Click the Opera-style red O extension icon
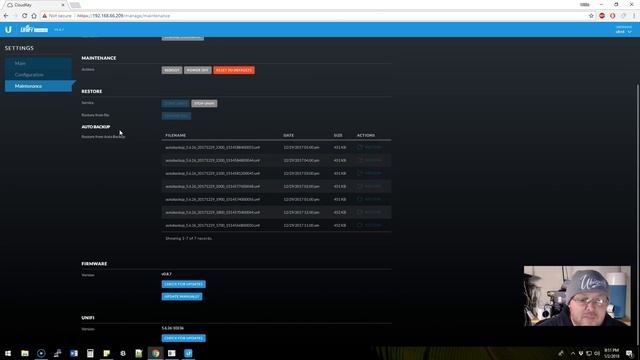This screenshot has width=640, height=360. tap(613, 16)
